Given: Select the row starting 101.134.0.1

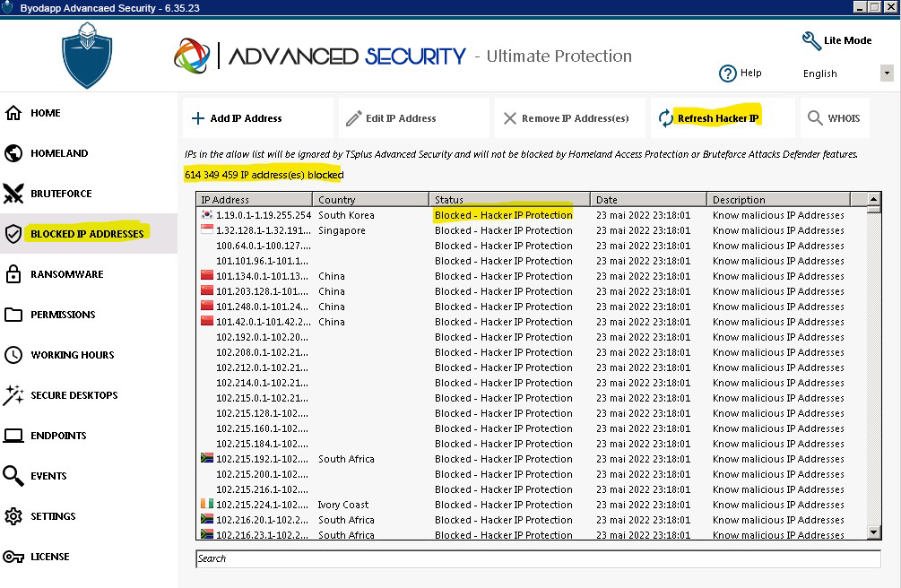Looking at the screenshot, I should pos(532,276).
